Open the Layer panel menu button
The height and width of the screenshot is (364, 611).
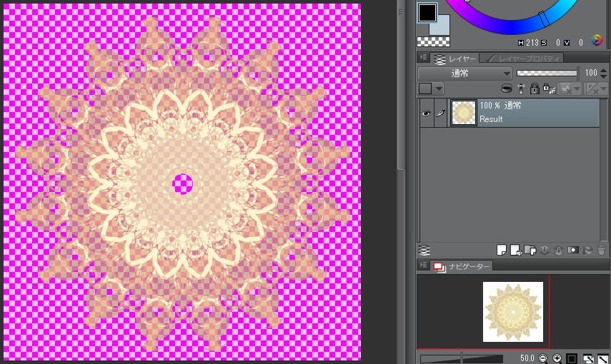pos(424,58)
